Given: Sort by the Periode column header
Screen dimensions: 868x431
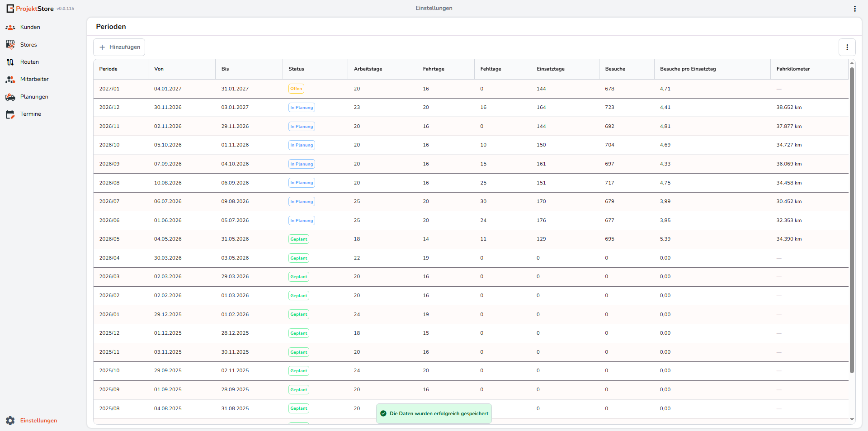Looking at the screenshot, I should pyautogui.click(x=108, y=69).
